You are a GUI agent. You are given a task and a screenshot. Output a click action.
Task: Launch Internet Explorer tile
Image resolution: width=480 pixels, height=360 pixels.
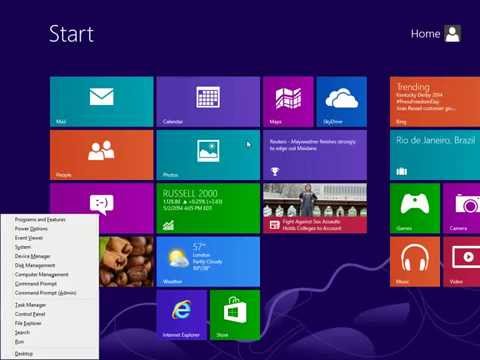click(x=182, y=315)
